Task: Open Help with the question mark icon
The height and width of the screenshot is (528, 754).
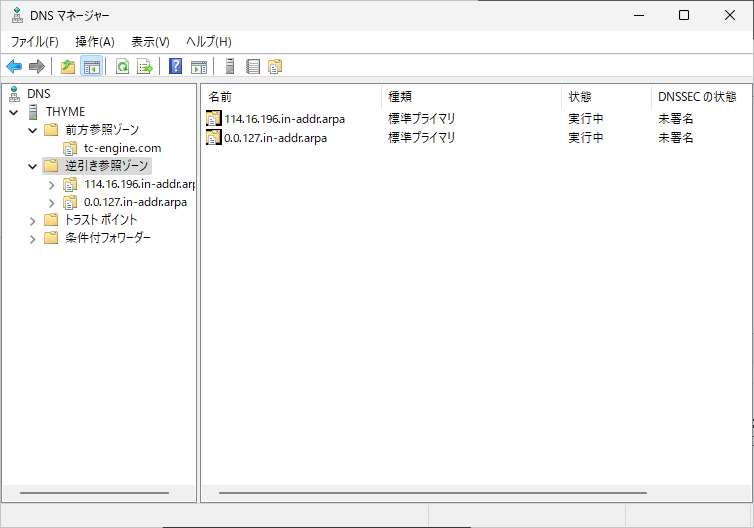Action: click(176, 66)
